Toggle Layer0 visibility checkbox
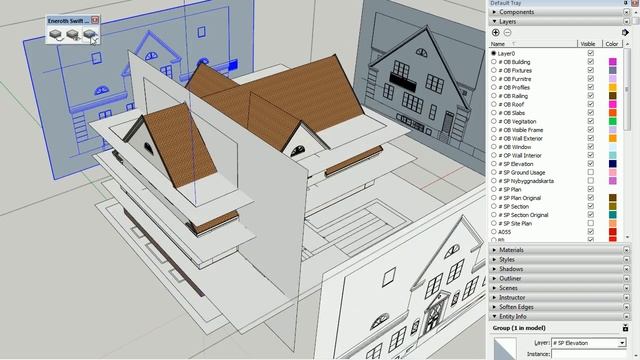Viewport: 640px width, 360px height. point(591,53)
